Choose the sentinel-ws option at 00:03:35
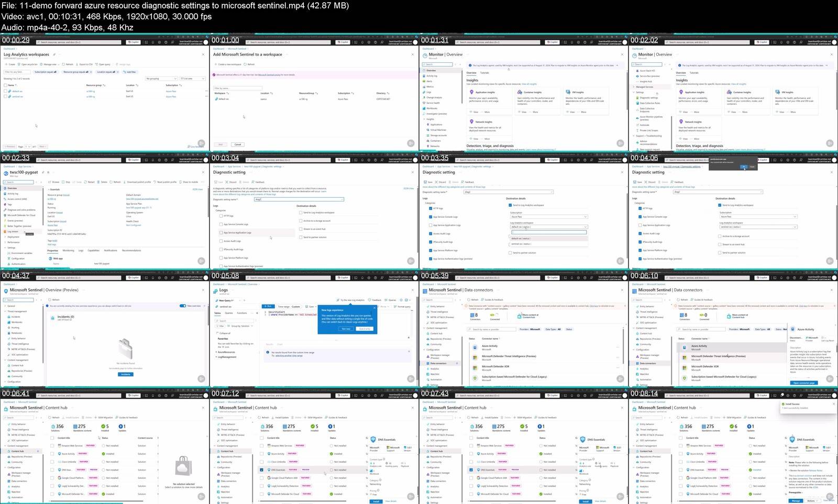This screenshot has height=504, width=838. coord(549,244)
